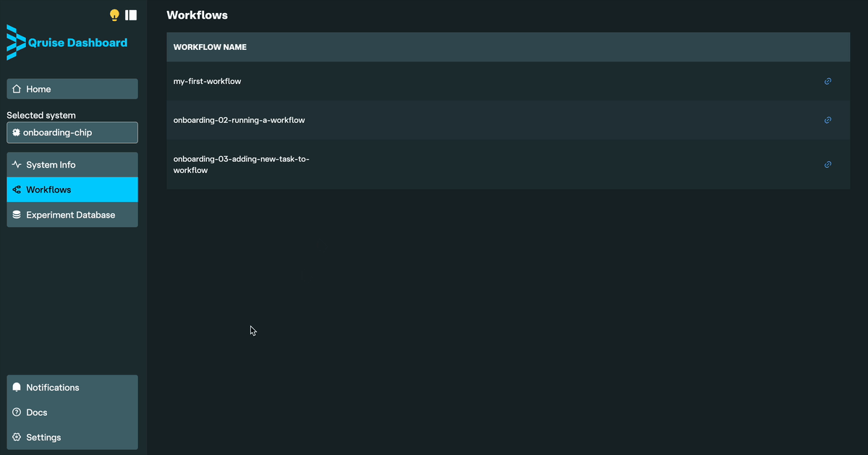Viewport: 868px width, 455px height.
Task: Open the onboarding-chip system selector
Action: [x=72, y=133]
